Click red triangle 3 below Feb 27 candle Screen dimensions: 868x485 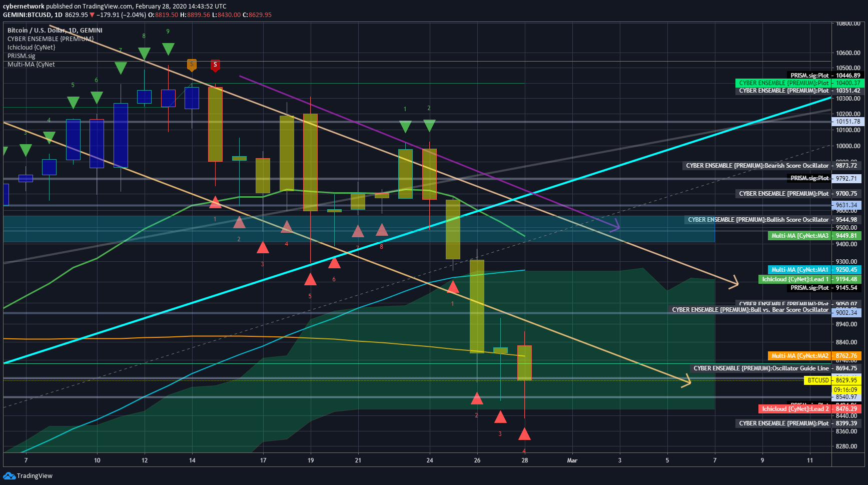pyautogui.click(x=500, y=416)
